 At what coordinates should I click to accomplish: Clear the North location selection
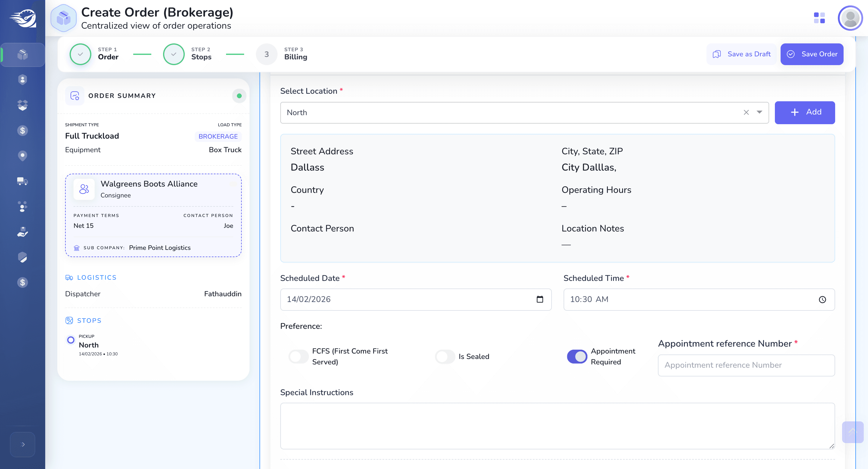tap(746, 112)
